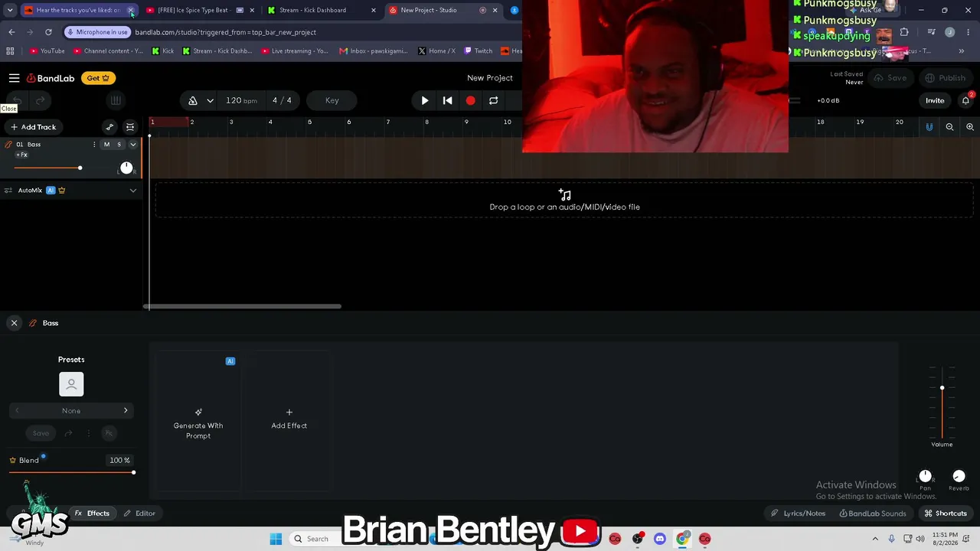
Task: Click the Publish button
Action: point(946,78)
